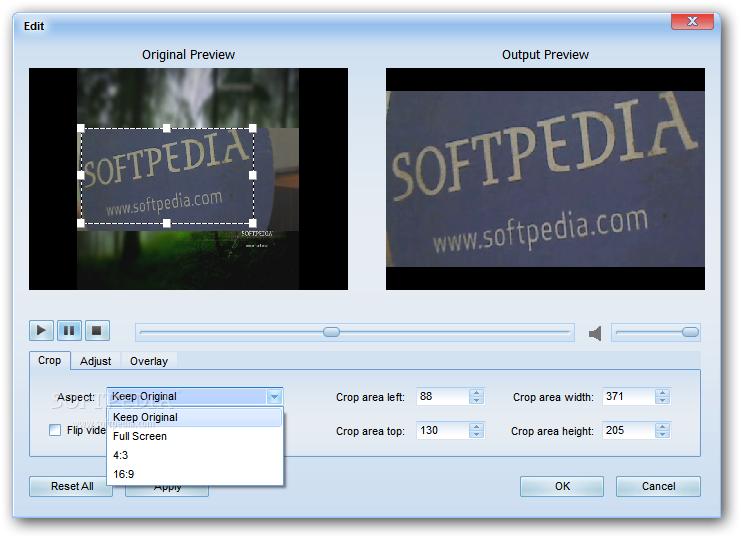Choose the 4:3 aspect ratio

195,455
